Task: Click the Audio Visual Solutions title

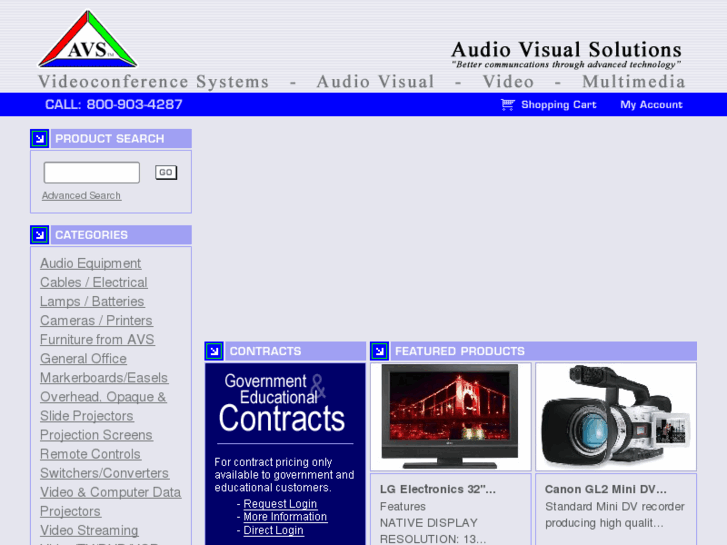Action: pos(566,50)
